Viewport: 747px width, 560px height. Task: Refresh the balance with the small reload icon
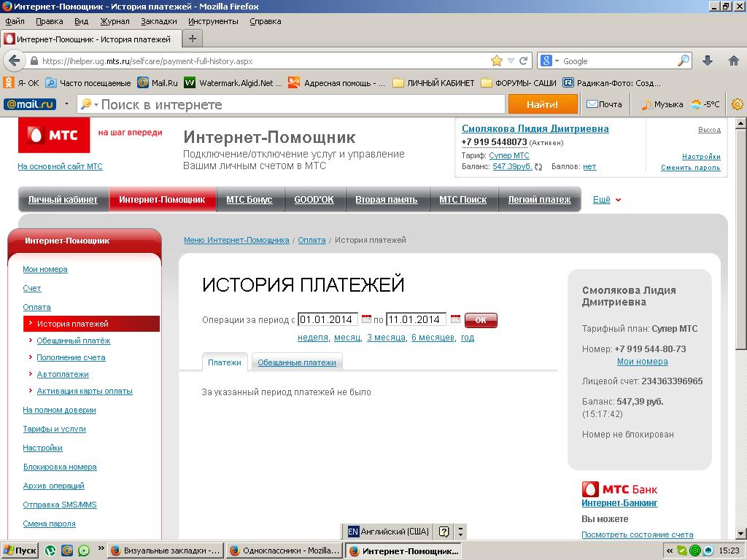(x=538, y=167)
